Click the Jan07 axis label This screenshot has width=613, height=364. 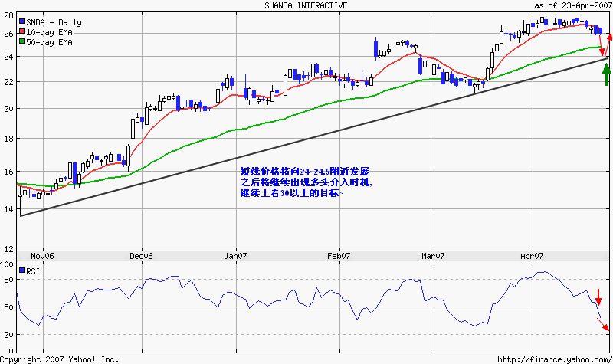point(235,256)
